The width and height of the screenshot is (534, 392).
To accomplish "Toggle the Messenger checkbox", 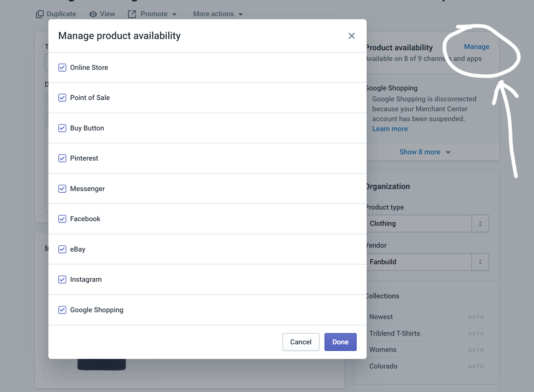I will (x=62, y=189).
